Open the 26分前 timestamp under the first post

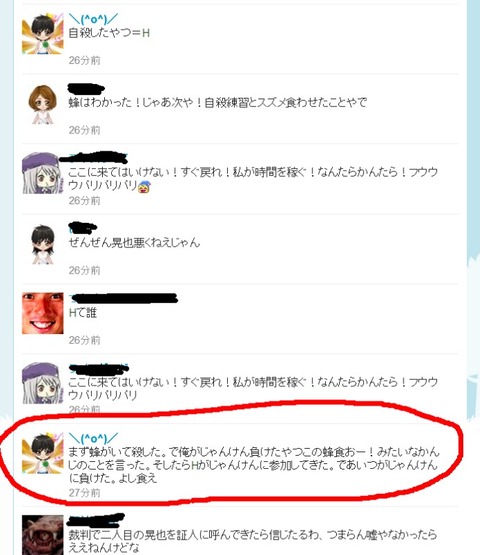(85, 60)
